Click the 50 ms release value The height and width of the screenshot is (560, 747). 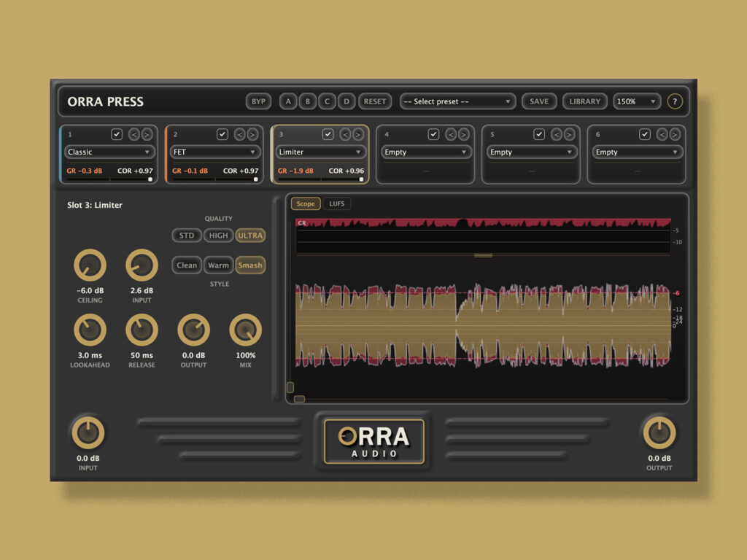(142, 355)
